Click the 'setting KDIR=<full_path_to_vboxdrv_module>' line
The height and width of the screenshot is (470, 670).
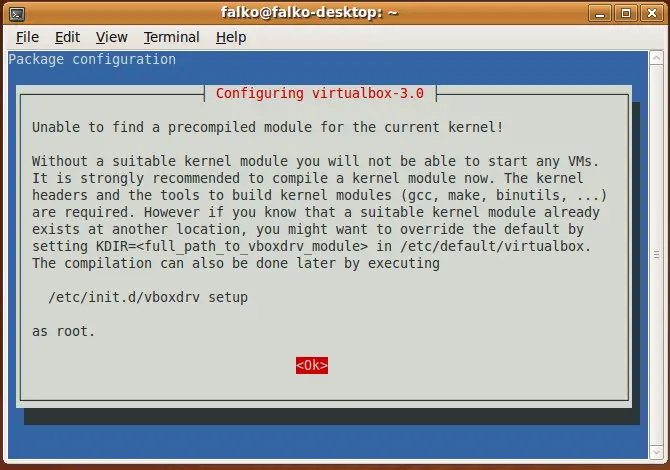point(311,247)
